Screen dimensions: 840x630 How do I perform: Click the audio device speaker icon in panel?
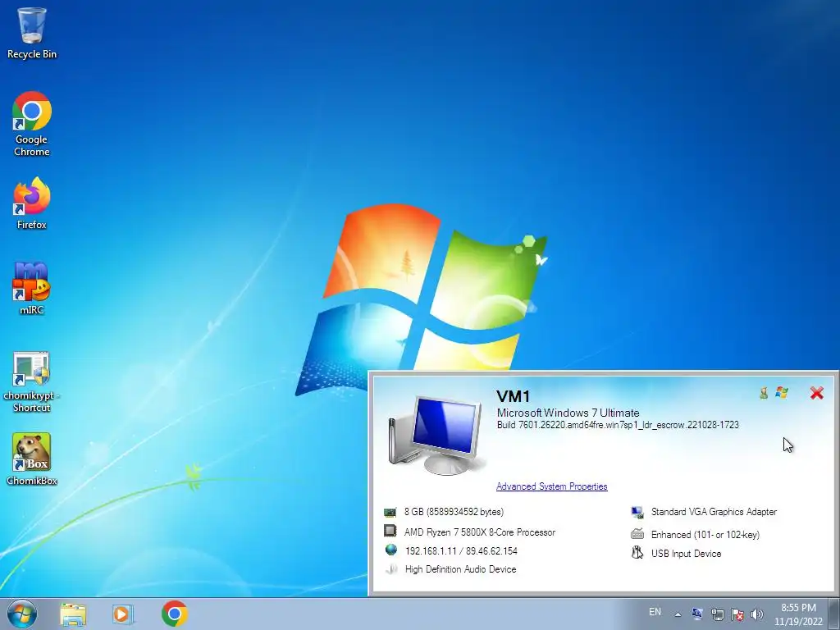pyautogui.click(x=391, y=569)
